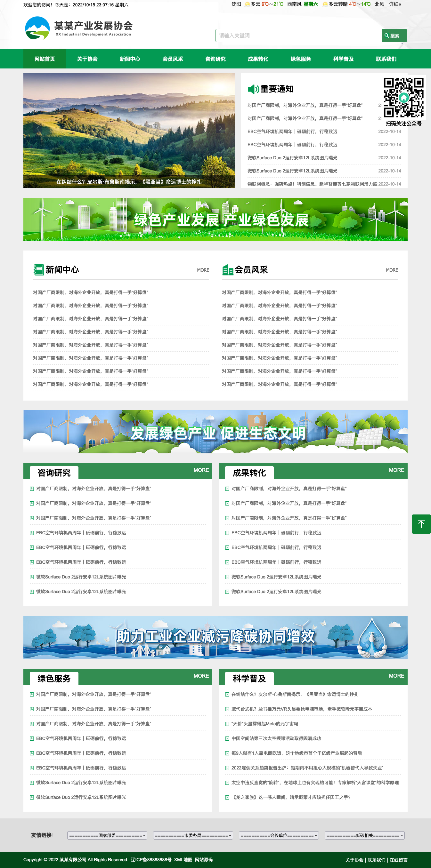Open the 市委办局 links dropdown
This screenshot has height=868, width=431.
click(x=193, y=835)
